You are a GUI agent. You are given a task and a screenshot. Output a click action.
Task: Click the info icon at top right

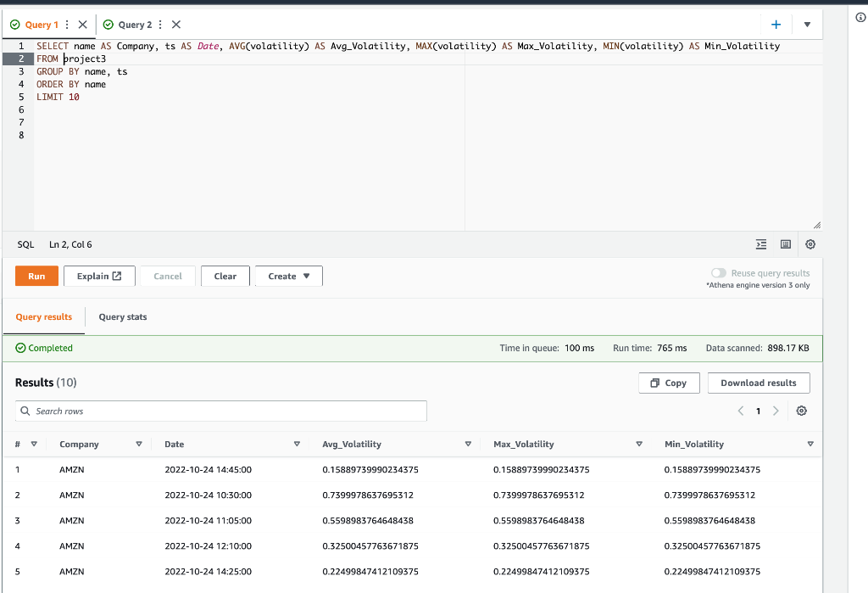(x=860, y=17)
